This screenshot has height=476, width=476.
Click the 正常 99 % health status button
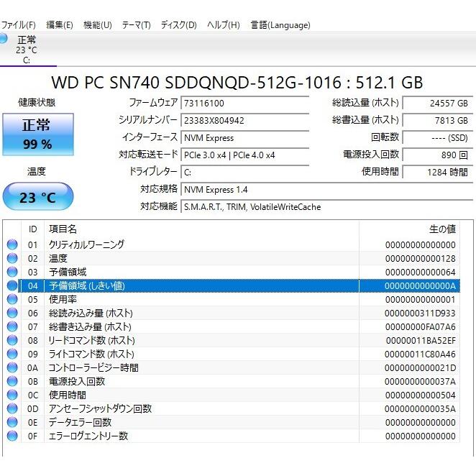coord(38,134)
